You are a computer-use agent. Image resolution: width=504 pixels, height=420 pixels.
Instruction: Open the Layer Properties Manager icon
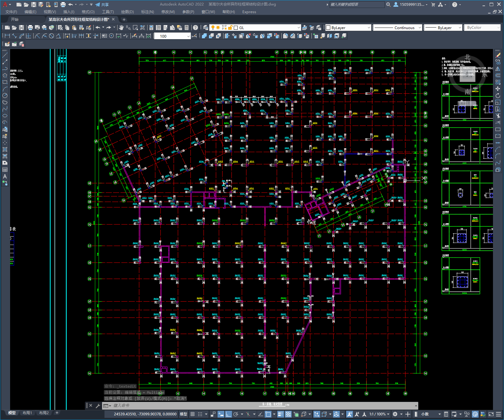pos(205,28)
